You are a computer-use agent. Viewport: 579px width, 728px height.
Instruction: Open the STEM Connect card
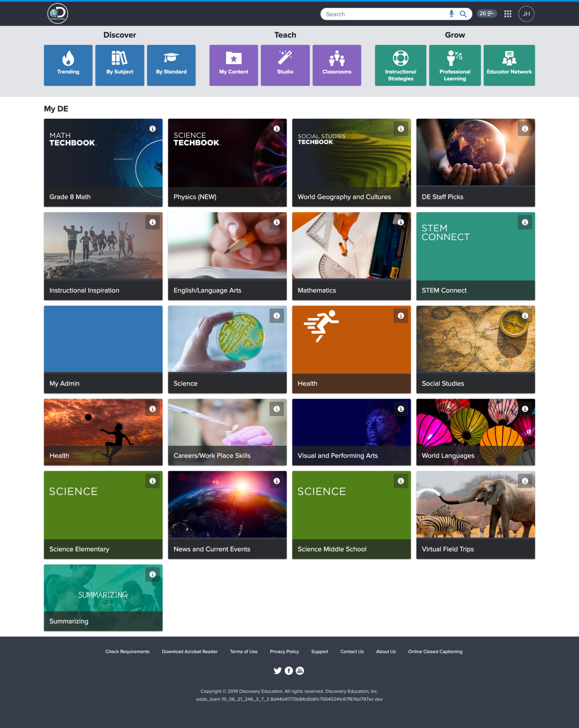coord(475,256)
